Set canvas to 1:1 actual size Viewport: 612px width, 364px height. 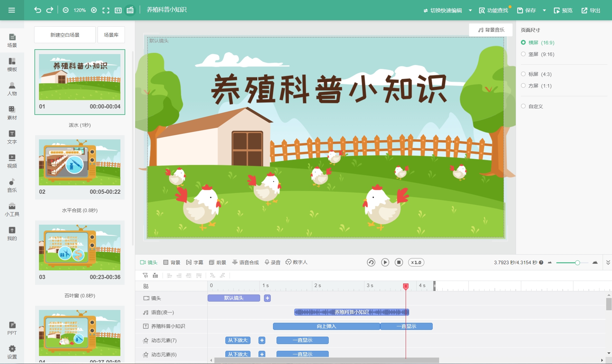[x=118, y=10]
